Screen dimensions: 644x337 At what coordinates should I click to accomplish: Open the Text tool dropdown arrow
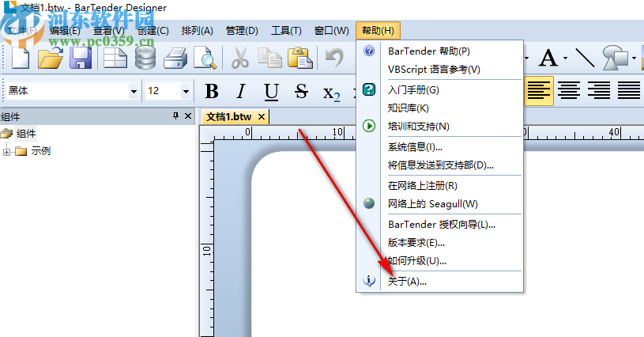(565, 58)
